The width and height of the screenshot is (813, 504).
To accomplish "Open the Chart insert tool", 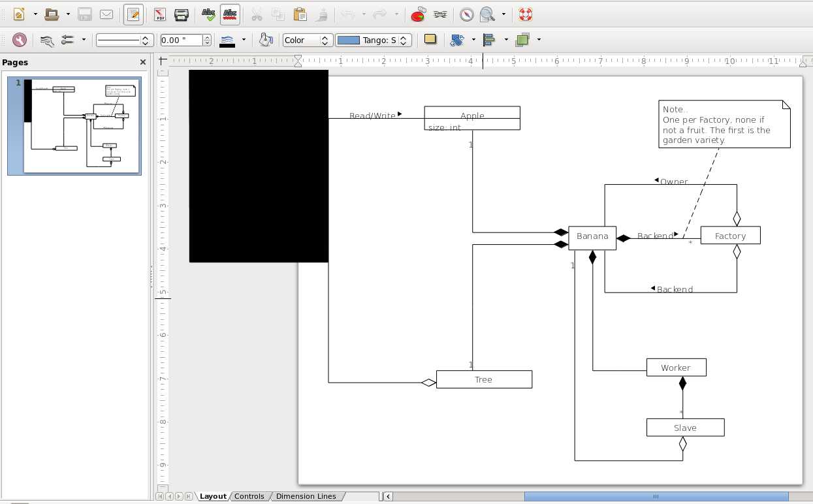I will pyautogui.click(x=418, y=14).
